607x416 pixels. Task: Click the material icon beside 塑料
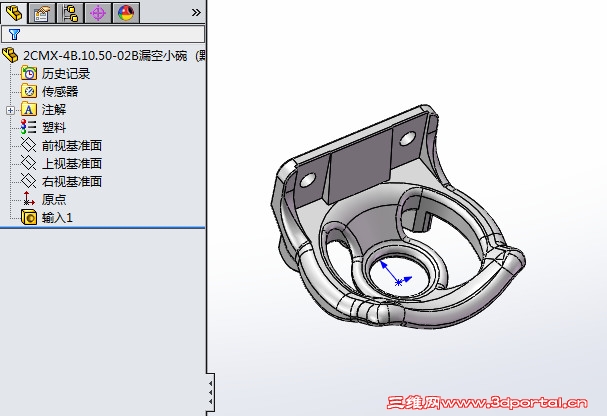click(x=29, y=127)
